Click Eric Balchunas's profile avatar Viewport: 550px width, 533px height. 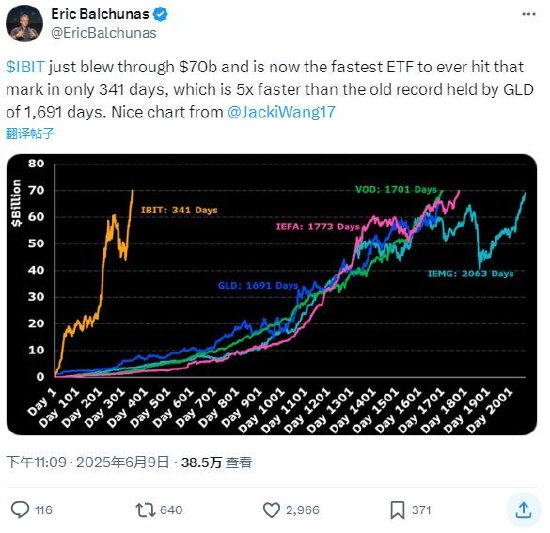[25, 23]
